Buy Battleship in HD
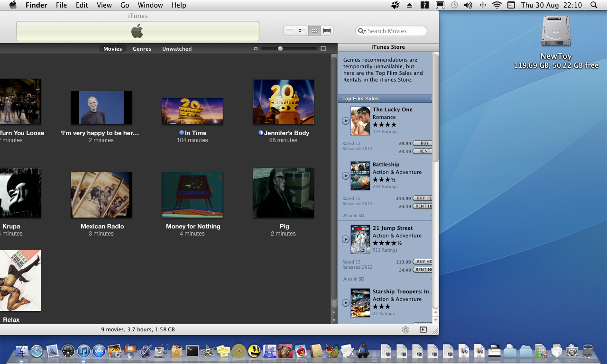Image resolution: width=607 pixels, height=364 pixels. (423, 198)
